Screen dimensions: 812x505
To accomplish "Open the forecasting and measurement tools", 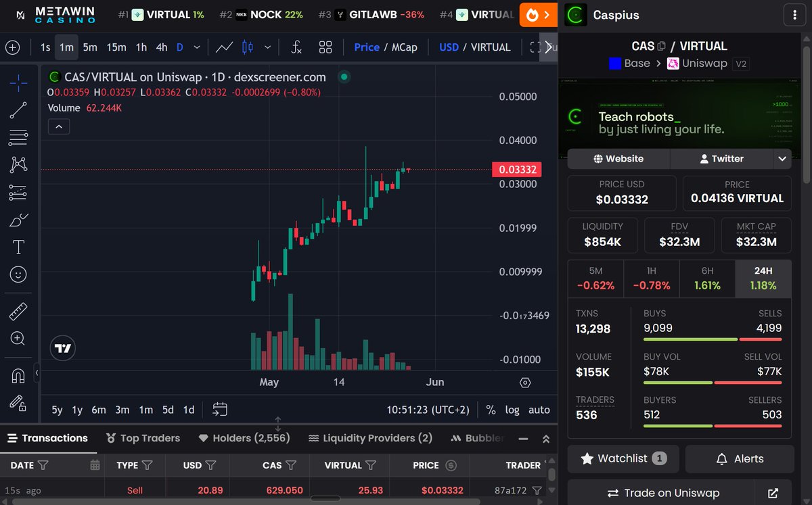I will [x=18, y=193].
